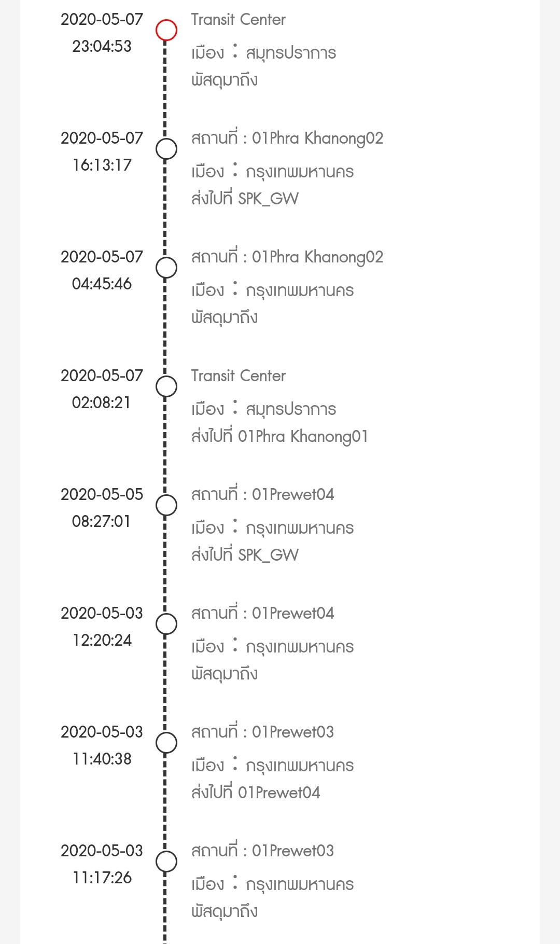The width and height of the screenshot is (560, 944).
Task: Click the red latest-status timeline marker
Action: 166,30
